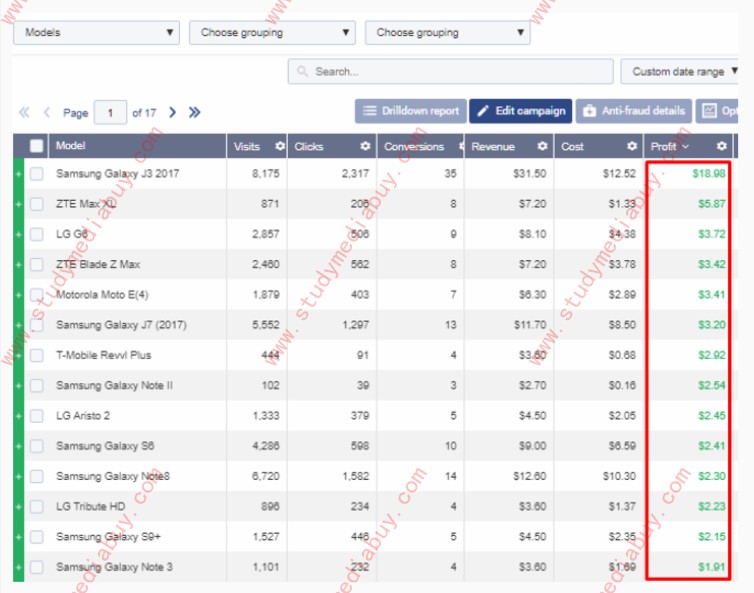Click the $10.30 cost value
The height and width of the screenshot is (593, 754).
[619, 477]
